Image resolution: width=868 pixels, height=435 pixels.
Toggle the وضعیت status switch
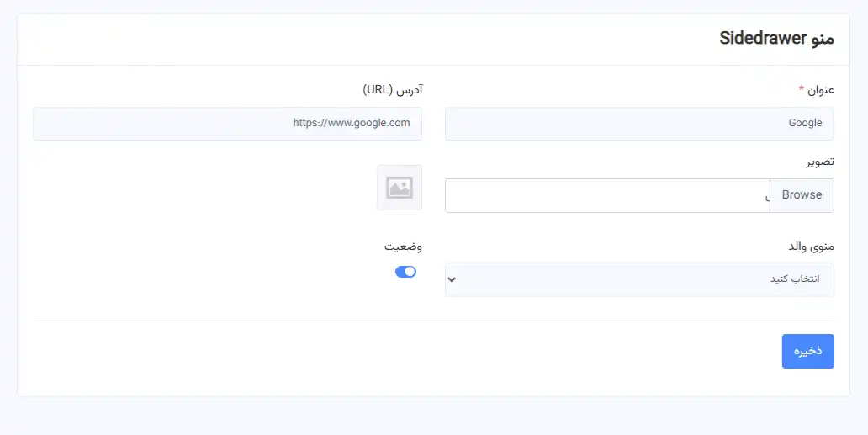pyautogui.click(x=405, y=272)
